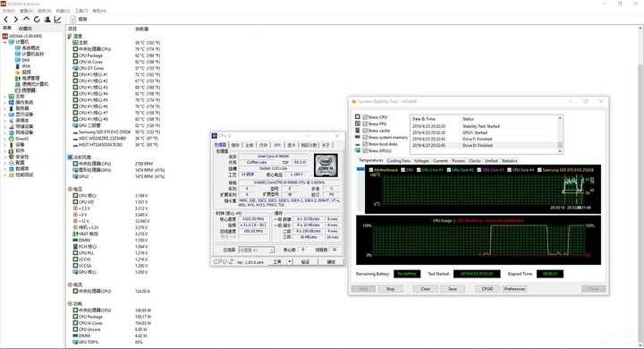Toggle Stress CPU checkbox

[x=365, y=117]
